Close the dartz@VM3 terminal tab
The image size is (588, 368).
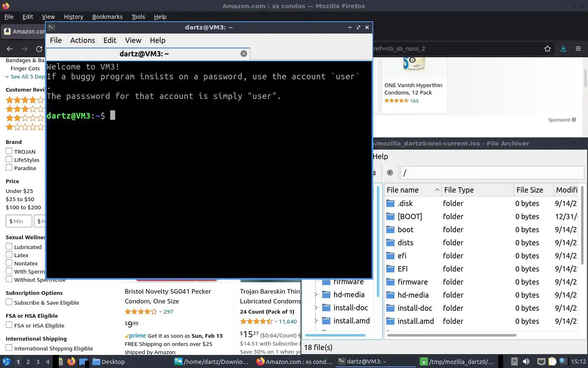click(x=244, y=54)
